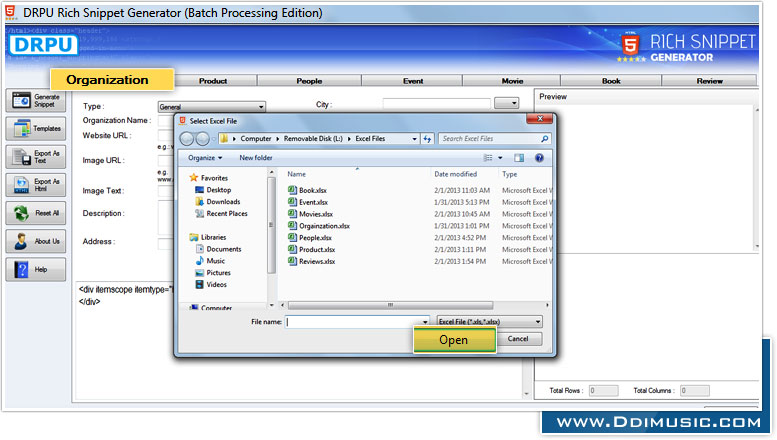The height and width of the screenshot is (440, 777).
Task: Select the Orgainzation.xlsx file
Action: (319, 226)
